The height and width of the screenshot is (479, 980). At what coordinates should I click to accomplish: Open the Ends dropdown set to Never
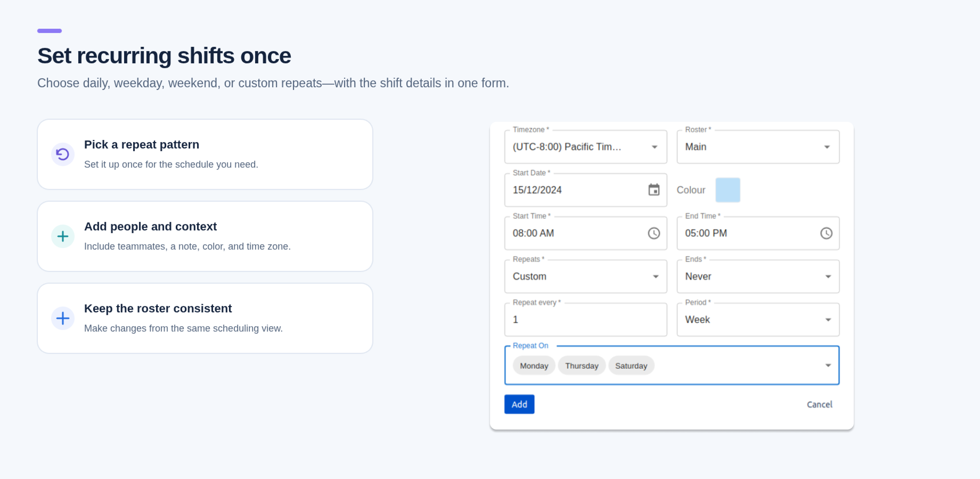click(x=758, y=276)
